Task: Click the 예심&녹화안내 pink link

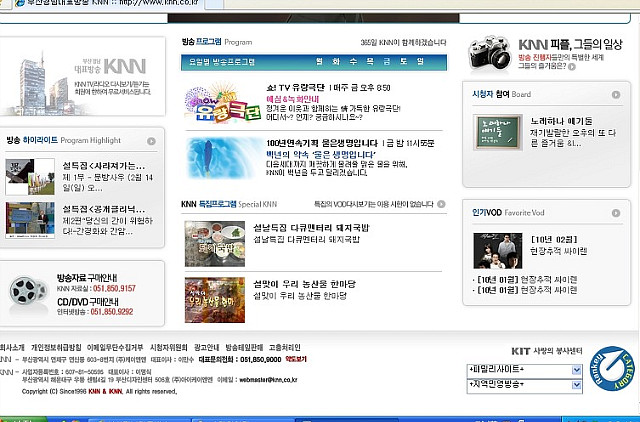Action: [293, 99]
